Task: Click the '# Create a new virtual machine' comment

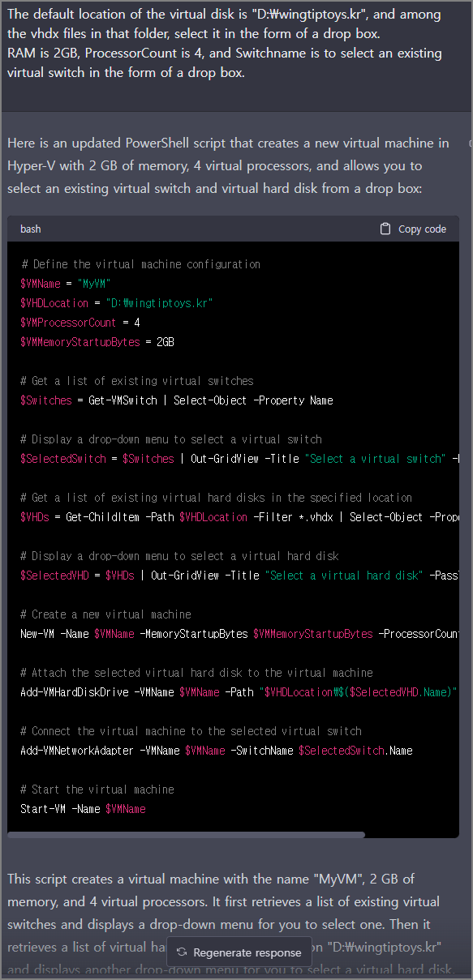Action: [106, 614]
